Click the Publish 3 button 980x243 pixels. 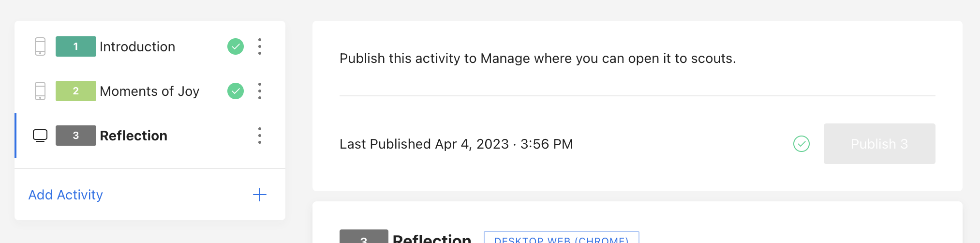click(x=879, y=144)
